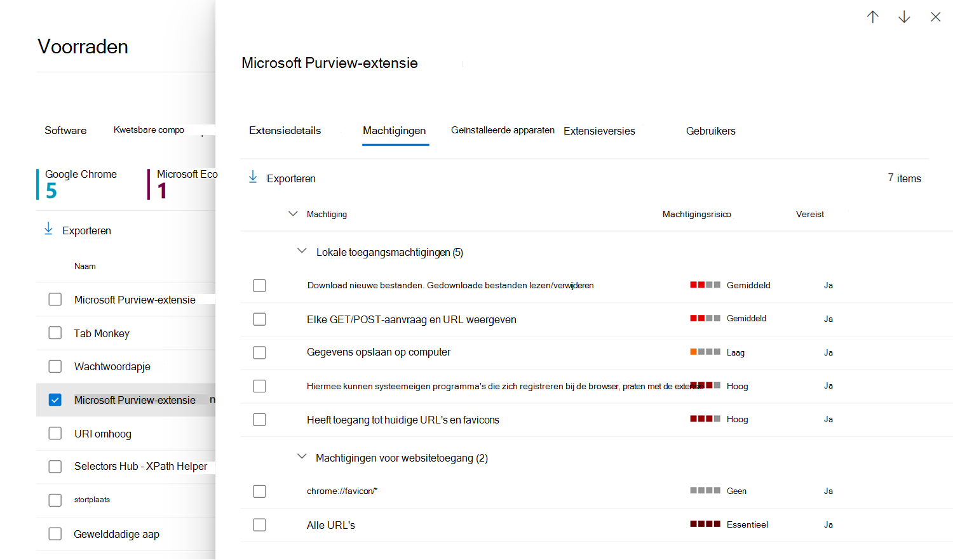This screenshot has width=953, height=560.
Task: Click the red Hoog risk bar for URL's en favicons
Action: point(705,419)
